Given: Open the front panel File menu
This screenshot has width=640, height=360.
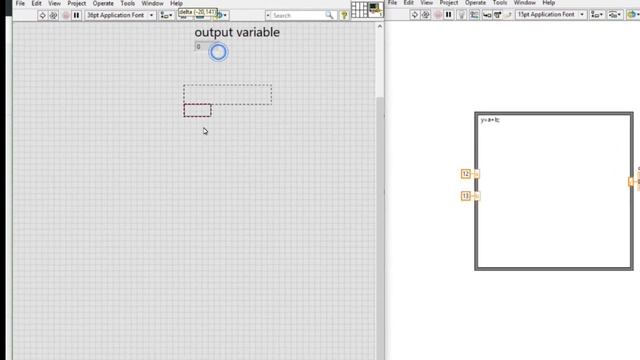Looking at the screenshot, I should [20, 3].
